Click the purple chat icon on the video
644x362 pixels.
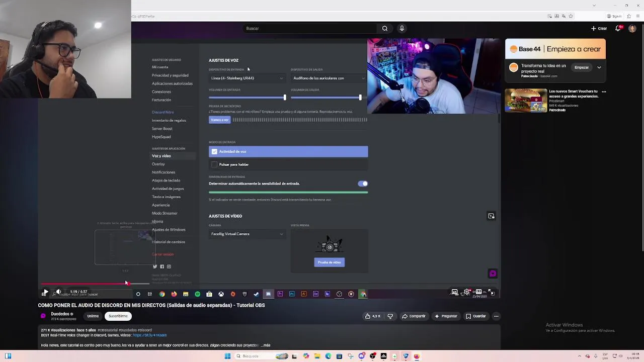point(493,274)
